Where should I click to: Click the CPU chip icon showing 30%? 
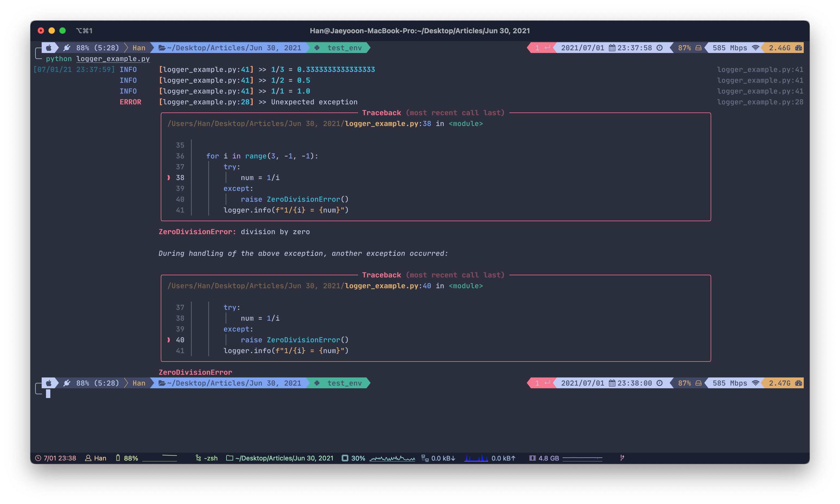345,458
